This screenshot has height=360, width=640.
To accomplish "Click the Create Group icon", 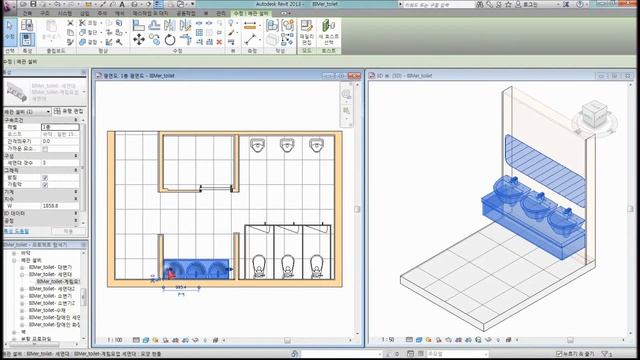I will coord(287,25).
